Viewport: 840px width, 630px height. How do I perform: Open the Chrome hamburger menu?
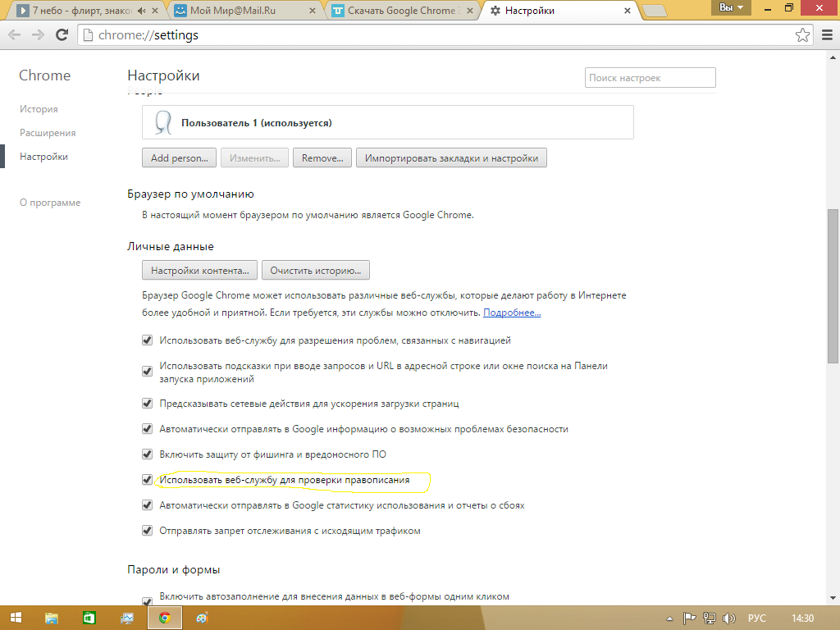pyautogui.click(x=827, y=35)
